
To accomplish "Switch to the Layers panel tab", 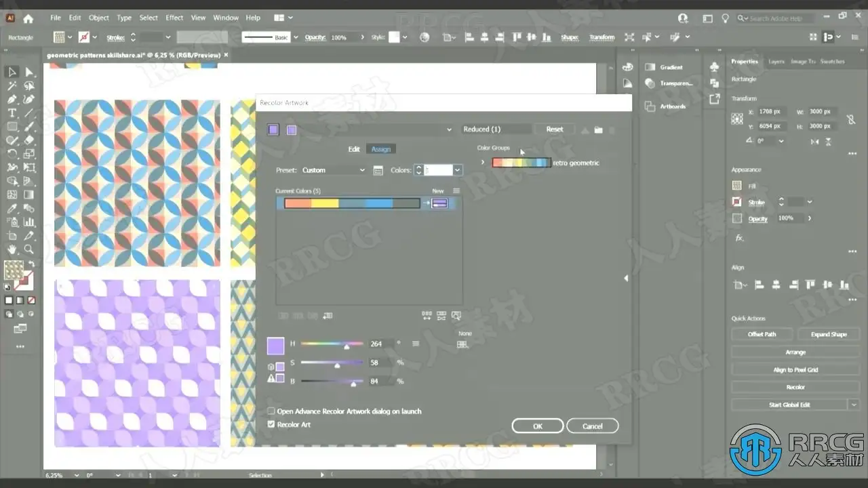I will [x=776, y=62].
